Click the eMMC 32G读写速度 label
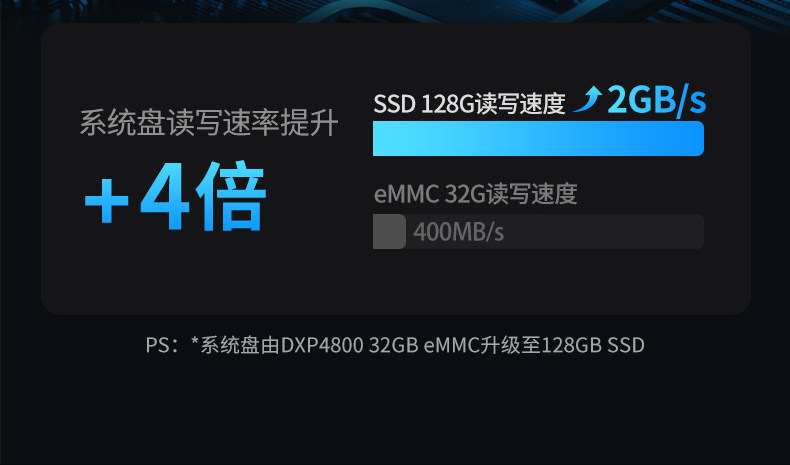 tap(476, 194)
